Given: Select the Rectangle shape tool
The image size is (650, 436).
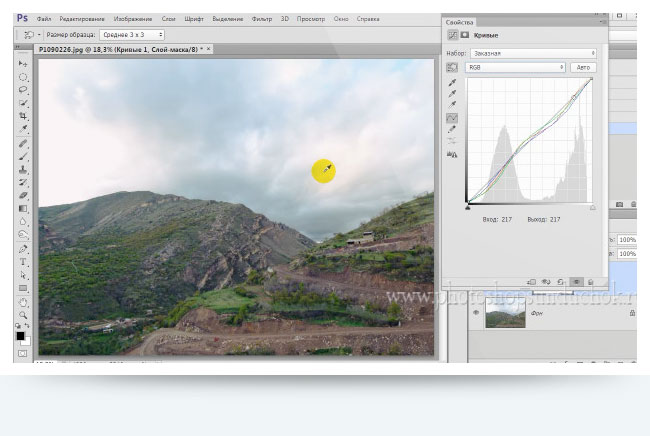Looking at the screenshot, I should pyautogui.click(x=23, y=288).
